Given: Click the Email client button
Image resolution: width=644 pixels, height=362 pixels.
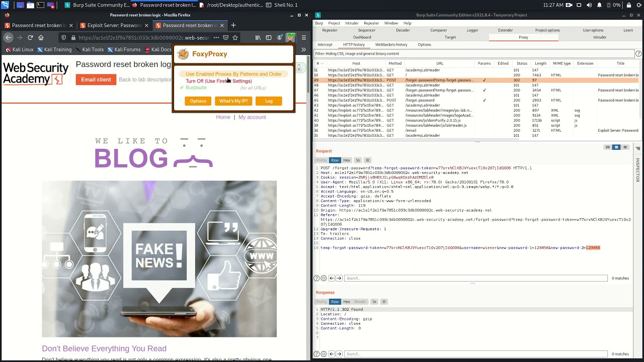Looking at the screenshot, I should click(x=96, y=79).
